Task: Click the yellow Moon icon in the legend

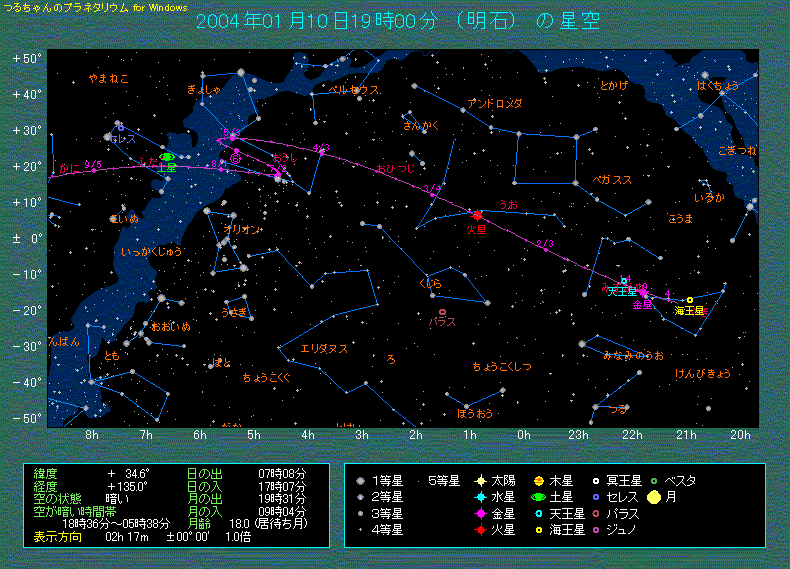Action: [x=654, y=495]
